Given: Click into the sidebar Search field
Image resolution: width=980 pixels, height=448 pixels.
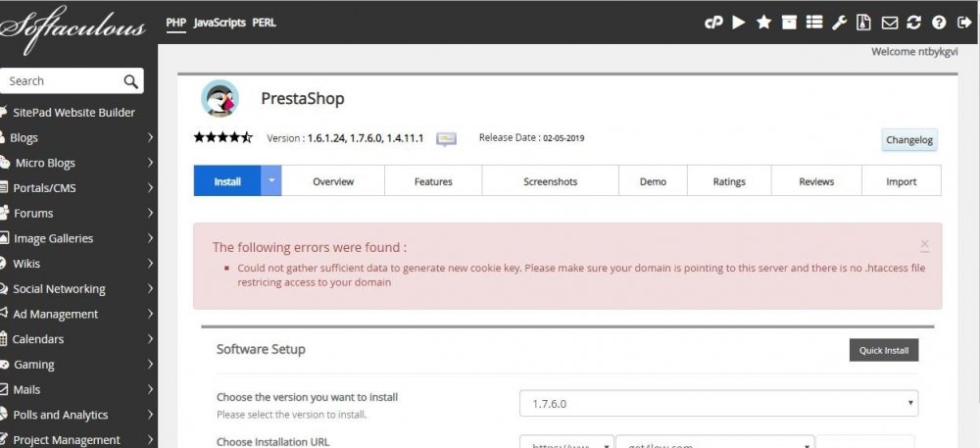Looking at the screenshot, I should 59,81.
